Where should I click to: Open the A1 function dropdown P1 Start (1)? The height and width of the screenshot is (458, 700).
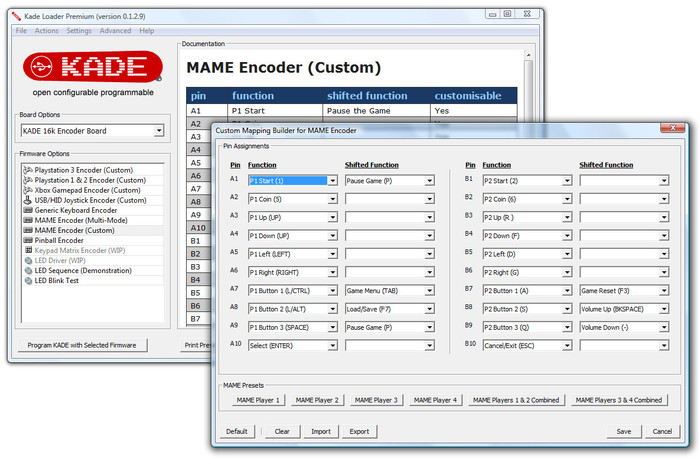tap(333, 181)
